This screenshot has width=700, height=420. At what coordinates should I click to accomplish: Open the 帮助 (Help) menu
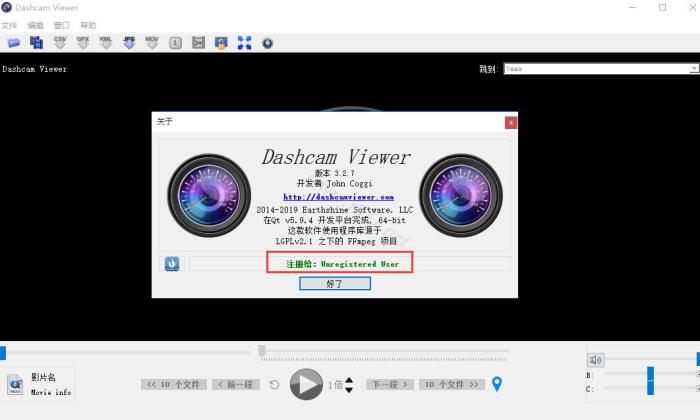(88, 25)
